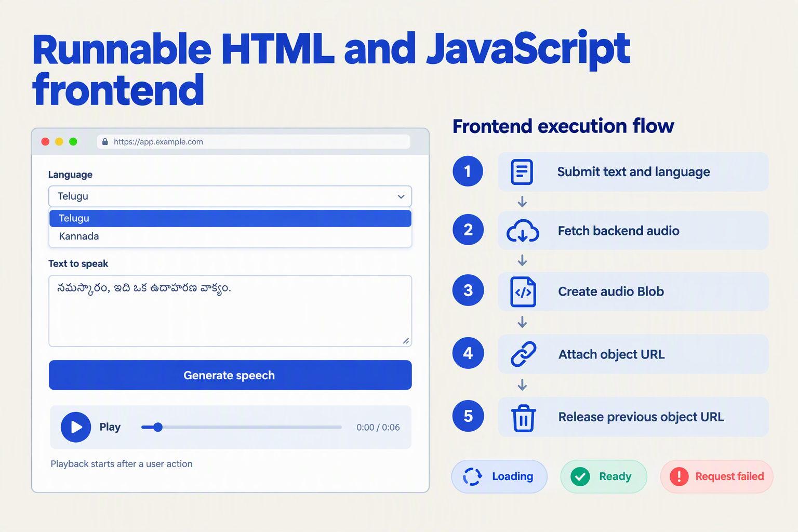Choose the highlighted Telugu option in the list
Screen dimensions: 798x532
230,218
